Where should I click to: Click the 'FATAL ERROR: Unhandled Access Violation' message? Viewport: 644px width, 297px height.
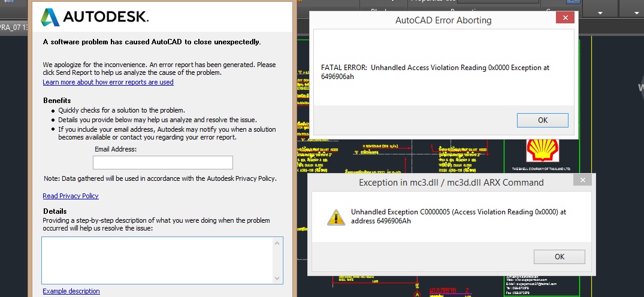435,72
